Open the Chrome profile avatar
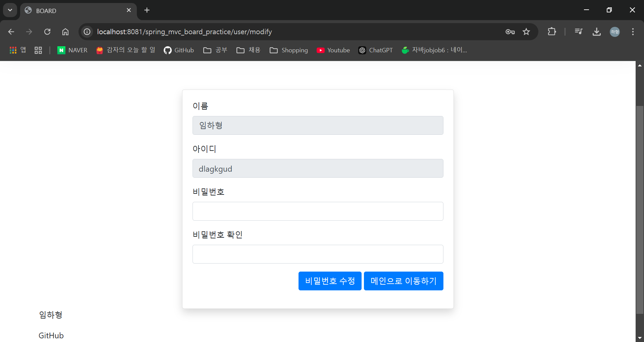644x342 pixels. point(615,32)
